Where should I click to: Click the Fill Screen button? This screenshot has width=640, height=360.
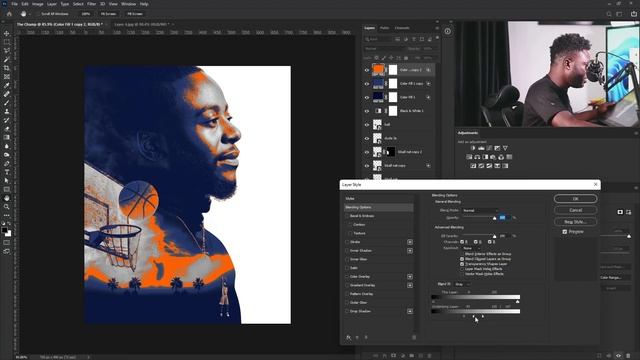coord(135,14)
